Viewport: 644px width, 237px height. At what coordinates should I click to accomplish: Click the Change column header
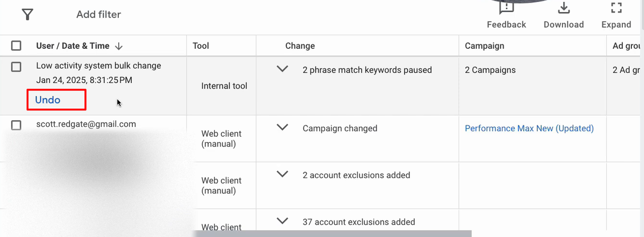pyautogui.click(x=300, y=46)
